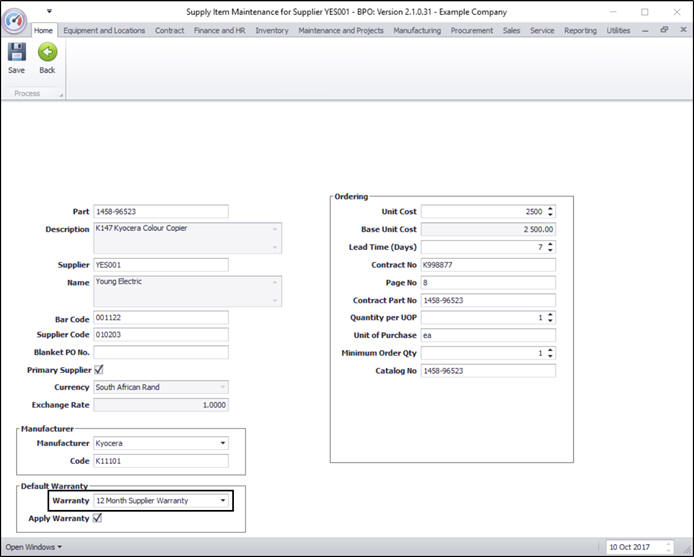This screenshot has width=694, height=557.
Task: Click the Contract No field K998877
Action: tap(488, 265)
